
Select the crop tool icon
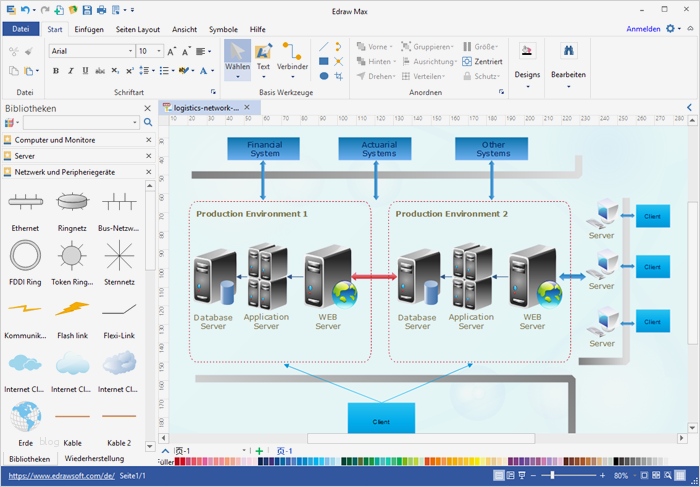[x=339, y=76]
